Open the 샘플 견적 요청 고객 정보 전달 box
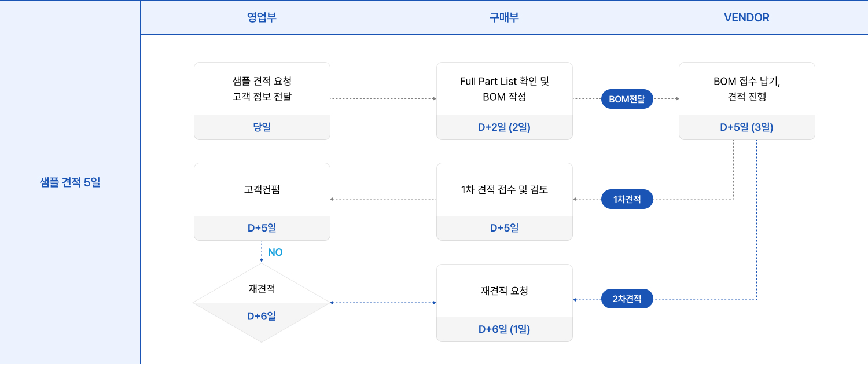The width and height of the screenshot is (868, 371). click(262, 101)
